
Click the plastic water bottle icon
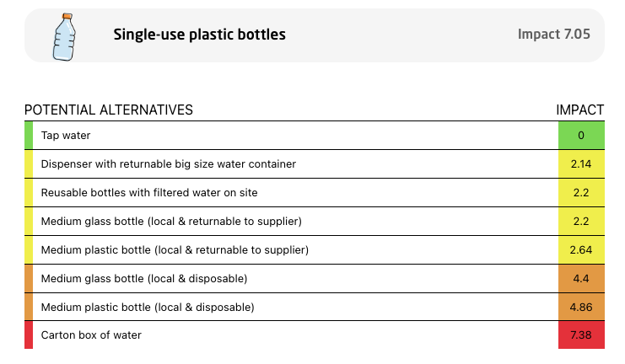(x=64, y=36)
